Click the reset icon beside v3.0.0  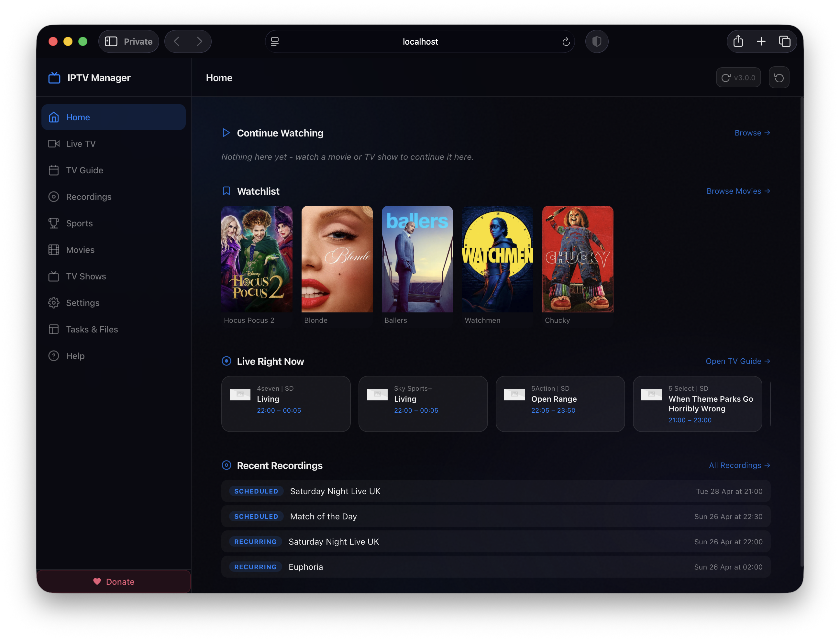(779, 78)
